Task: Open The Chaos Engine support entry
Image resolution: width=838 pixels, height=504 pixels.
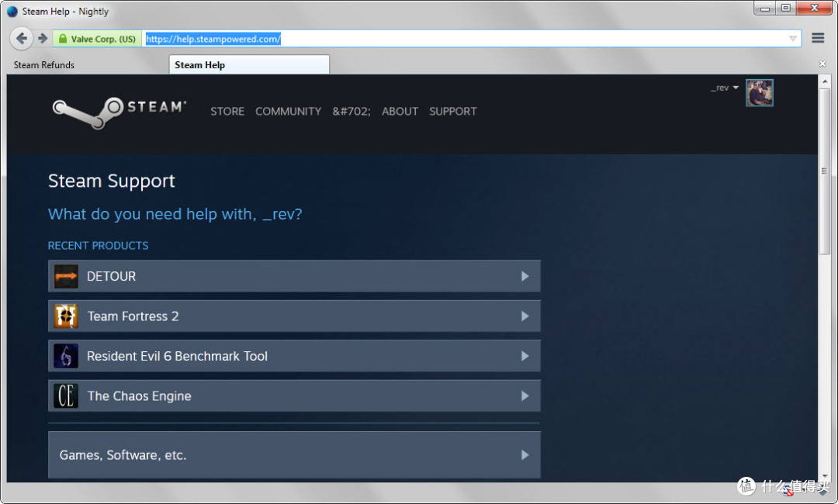Action: click(295, 396)
